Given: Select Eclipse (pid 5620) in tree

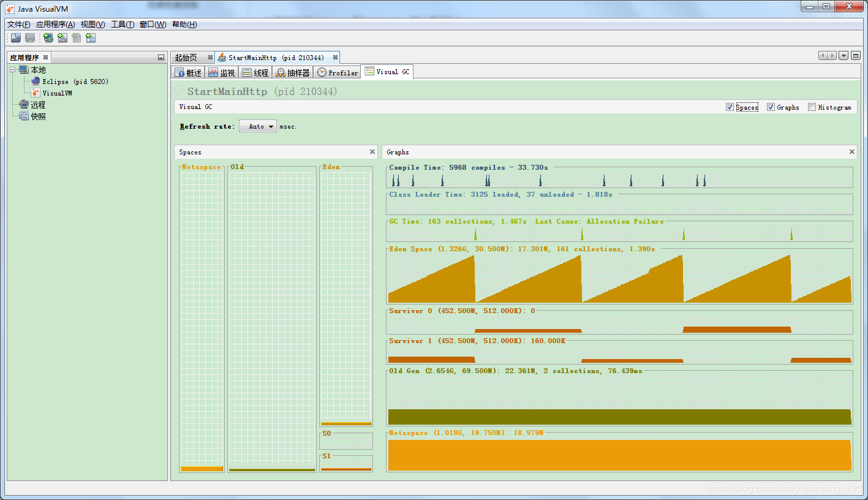Looking at the screenshot, I should (x=75, y=81).
